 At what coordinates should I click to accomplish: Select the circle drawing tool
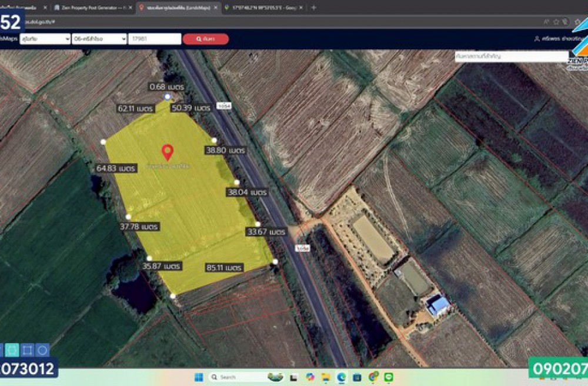pyautogui.click(x=42, y=350)
